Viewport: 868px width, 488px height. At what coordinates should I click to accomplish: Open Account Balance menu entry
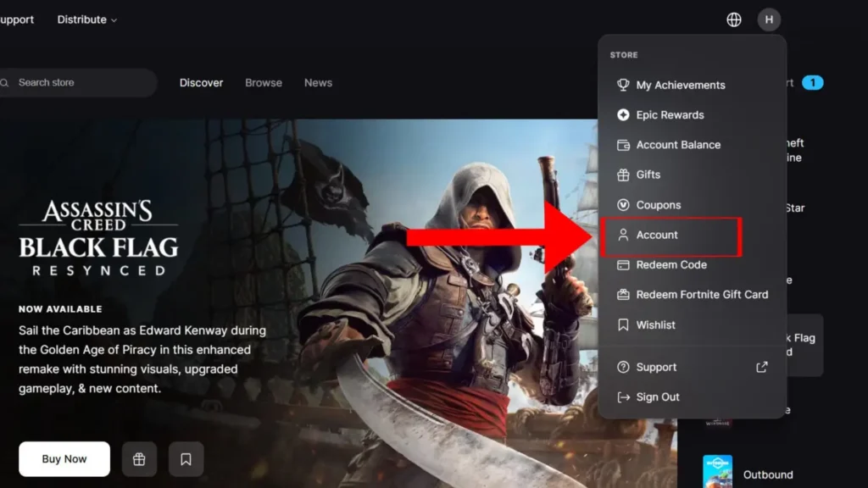click(692, 145)
